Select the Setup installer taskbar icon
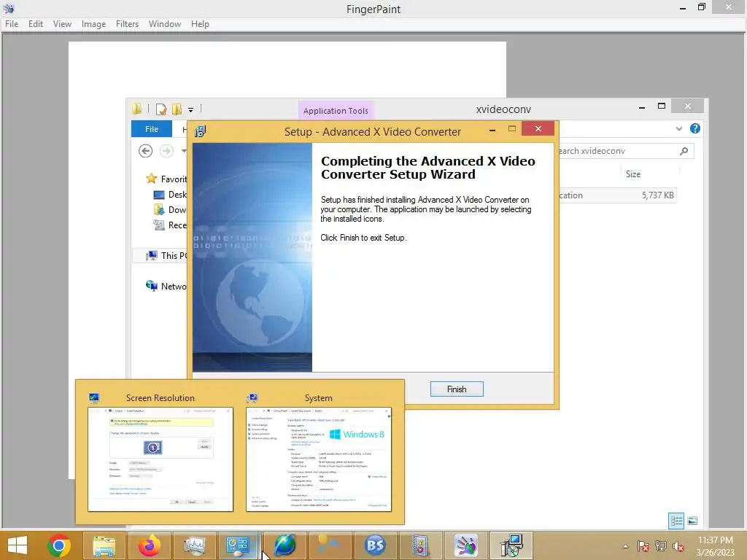 (511, 545)
